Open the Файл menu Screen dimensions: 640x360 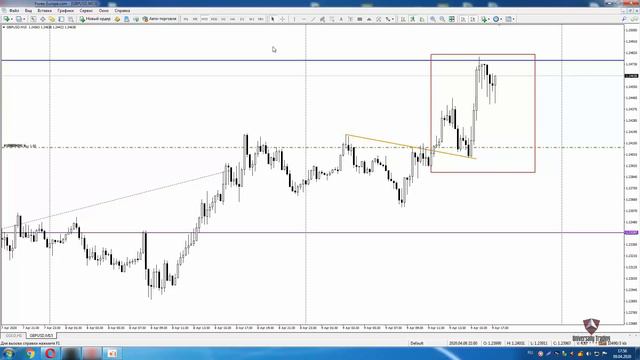tap(14, 11)
